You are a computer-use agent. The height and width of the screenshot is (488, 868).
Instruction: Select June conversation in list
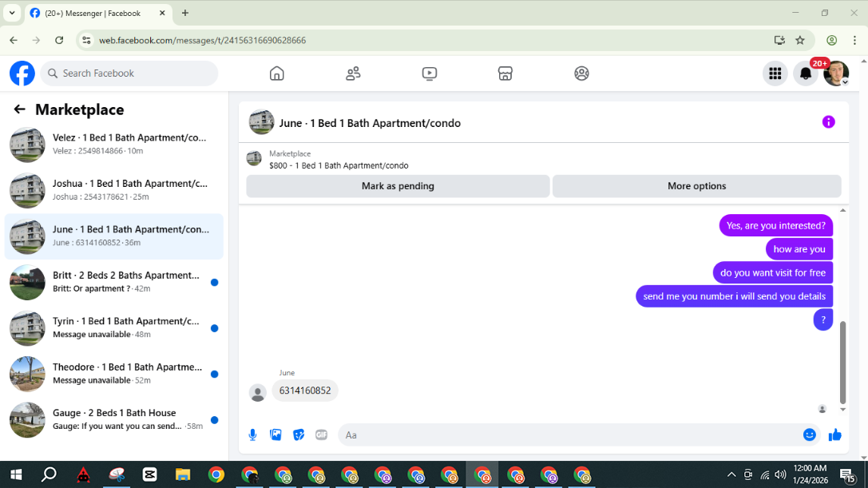click(x=114, y=236)
